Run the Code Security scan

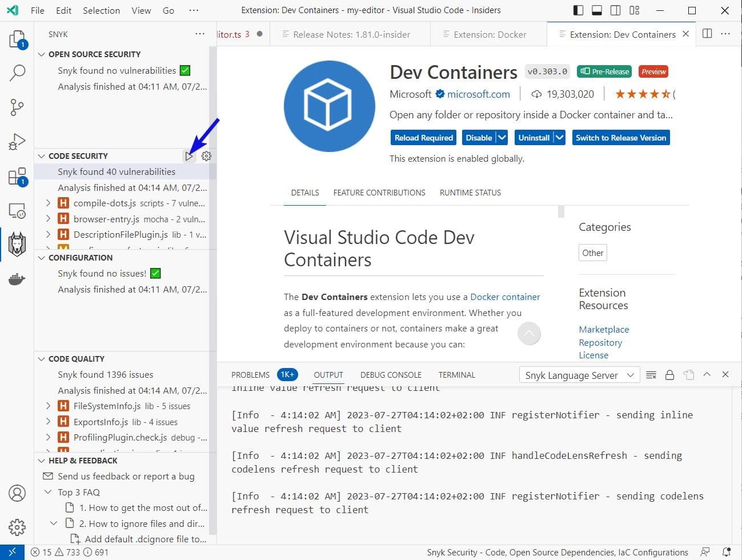[189, 156]
